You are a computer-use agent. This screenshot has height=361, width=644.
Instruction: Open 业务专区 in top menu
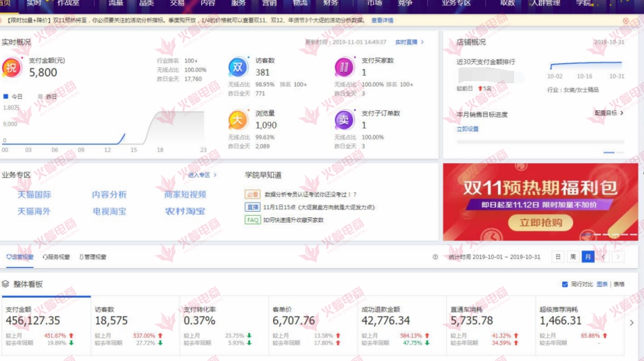[x=456, y=3]
